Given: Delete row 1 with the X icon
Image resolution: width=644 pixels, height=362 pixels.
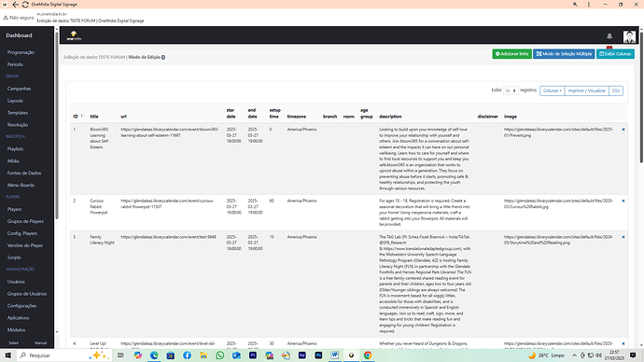Looking at the screenshot, I should click(x=623, y=130).
